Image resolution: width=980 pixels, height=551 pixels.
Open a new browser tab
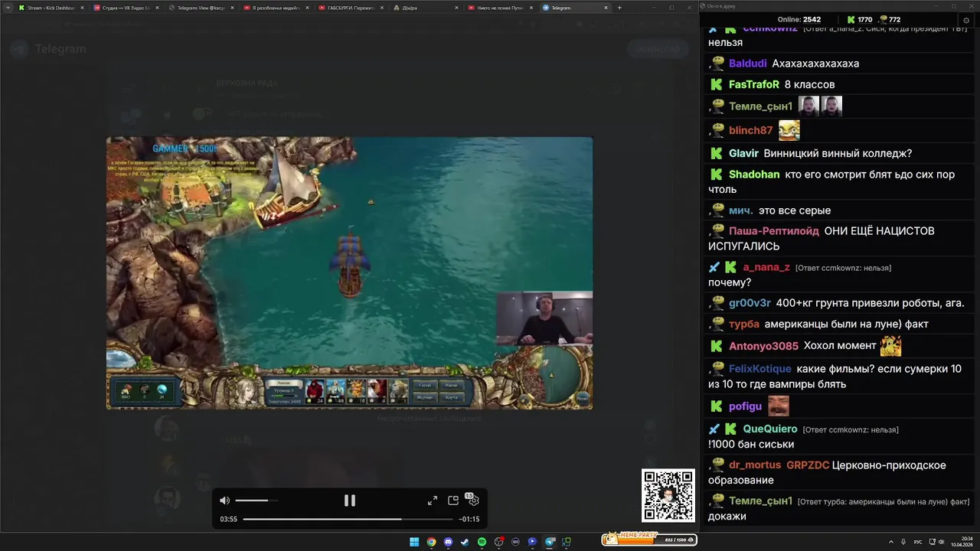619,8
